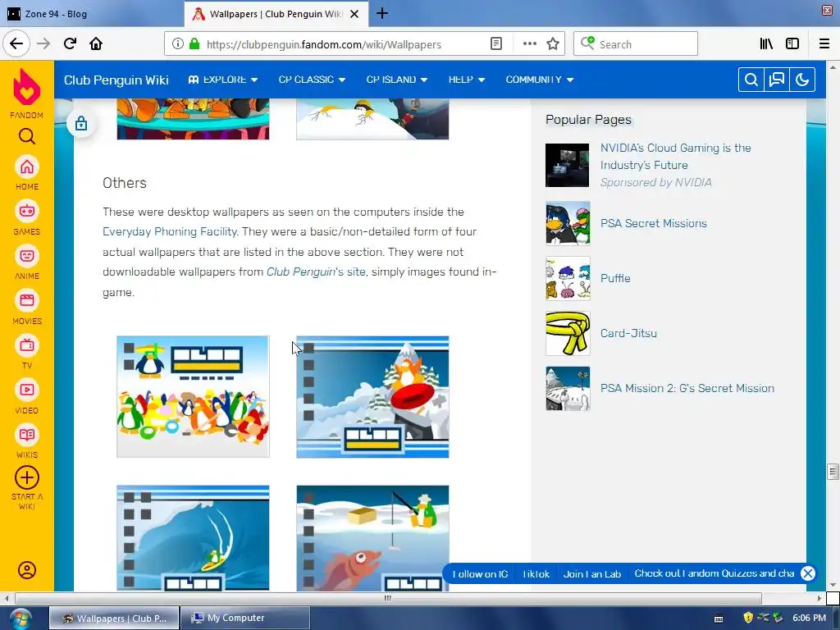
Task: Toggle dark mode moon icon
Action: (x=802, y=80)
